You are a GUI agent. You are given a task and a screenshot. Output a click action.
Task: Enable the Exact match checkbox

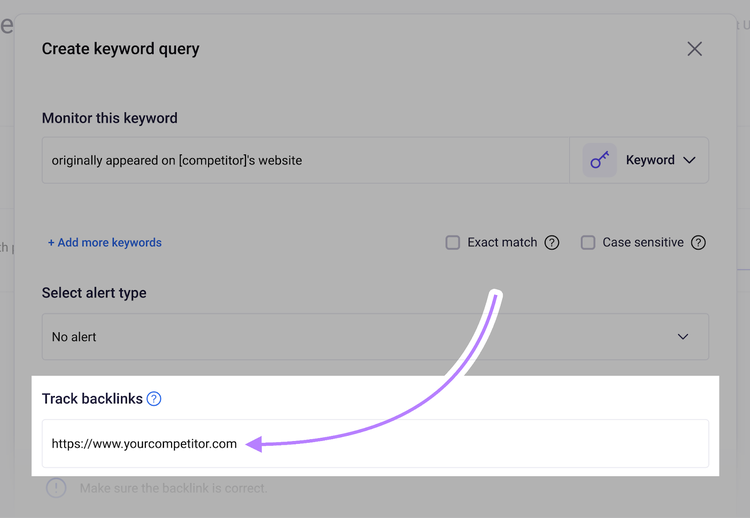click(452, 242)
